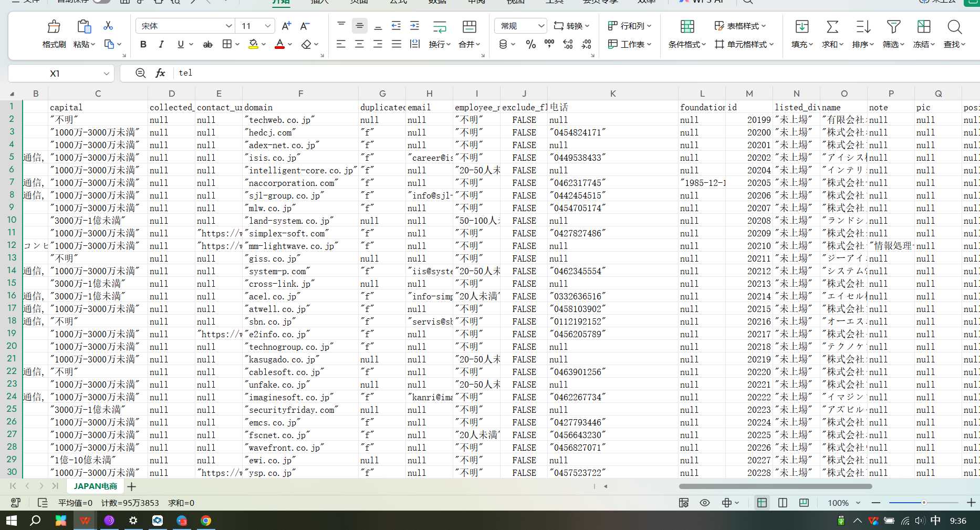Apply thousands separator (000) number style
The image size is (980, 530).
(549, 44)
